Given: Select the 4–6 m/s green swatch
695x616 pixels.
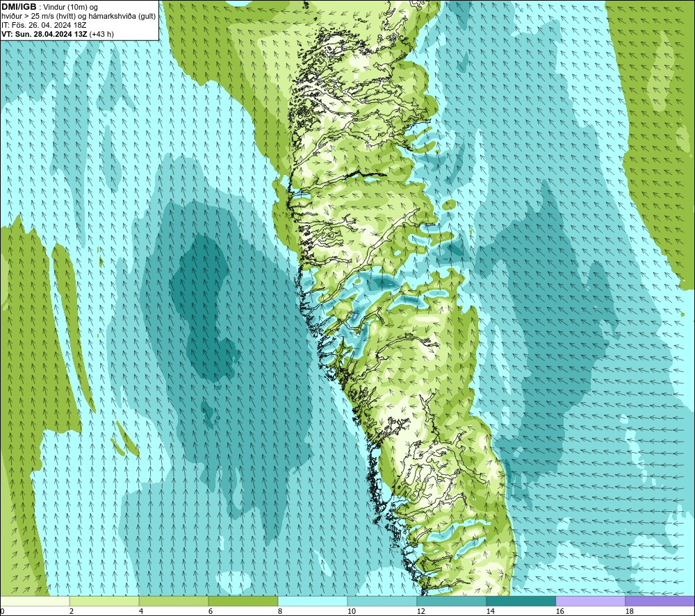Looking at the screenshot, I should point(173,601).
